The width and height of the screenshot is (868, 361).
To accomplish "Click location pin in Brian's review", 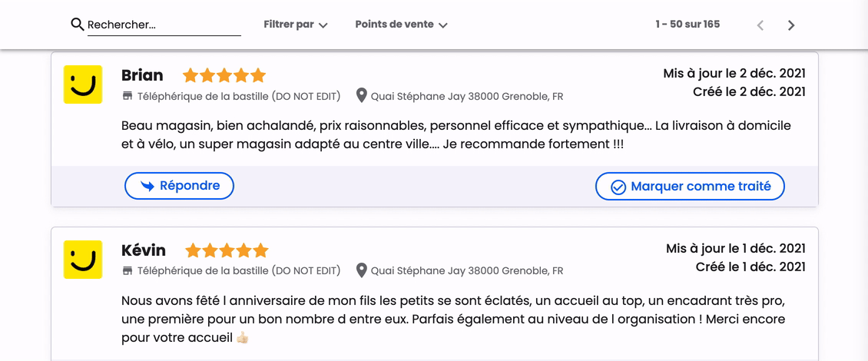I will [362, 96].
